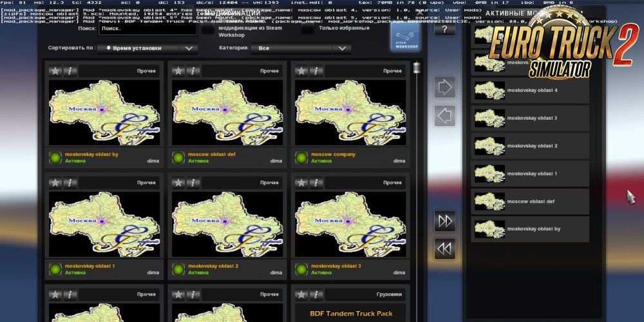Favorite the moskovskay oblast 1 card
The height and width of the screenshot is (322, 644).
(x=55, y=183)
